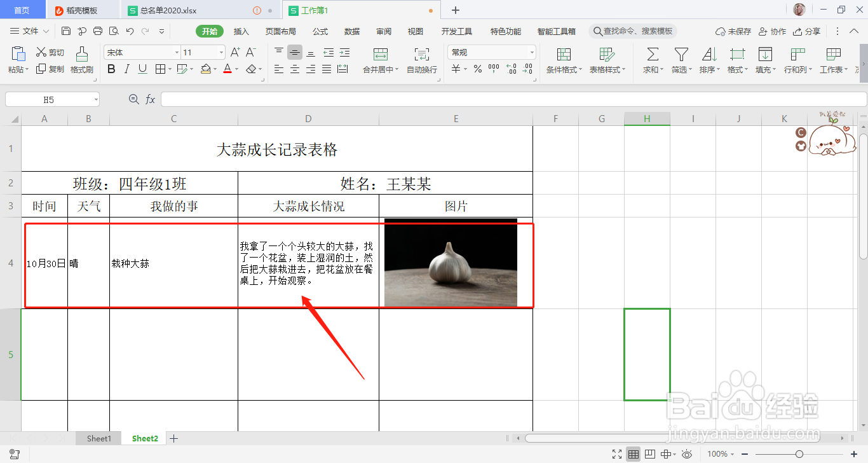Set vertical middle alignment
The image size is (868, 463).
tap(295, 52)
